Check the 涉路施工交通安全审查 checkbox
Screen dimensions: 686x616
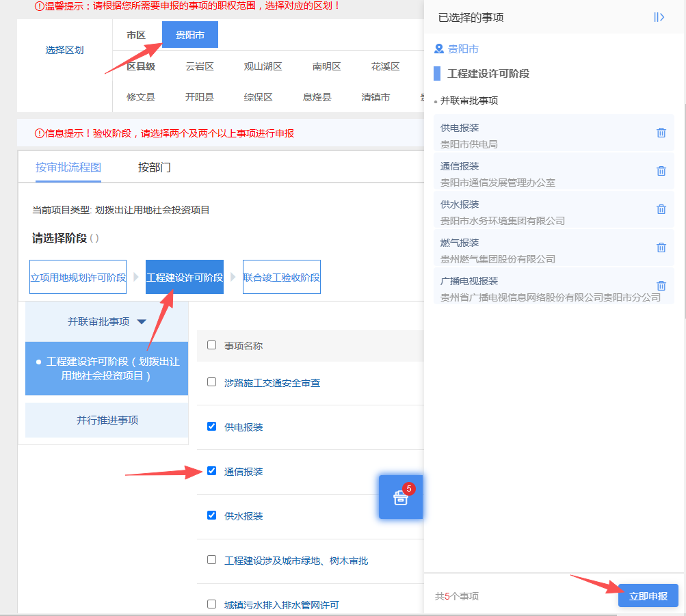[212, 382]
